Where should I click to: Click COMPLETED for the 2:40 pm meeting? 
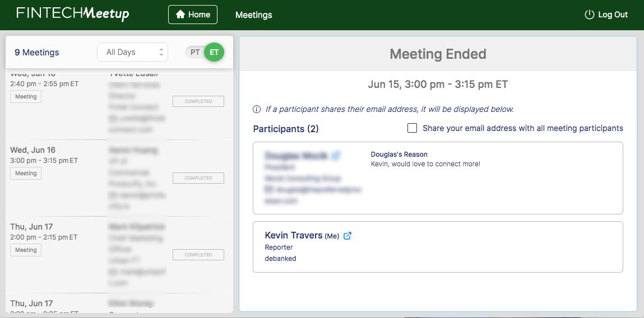coord(198,101)
